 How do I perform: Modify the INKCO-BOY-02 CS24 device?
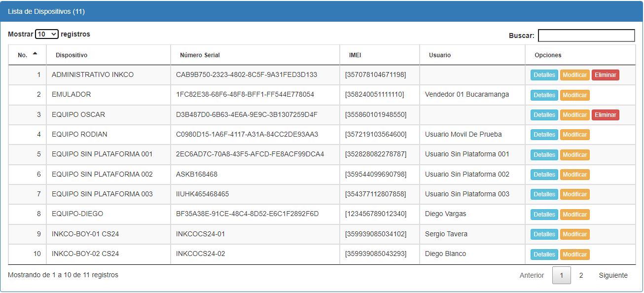pos(574,255)
